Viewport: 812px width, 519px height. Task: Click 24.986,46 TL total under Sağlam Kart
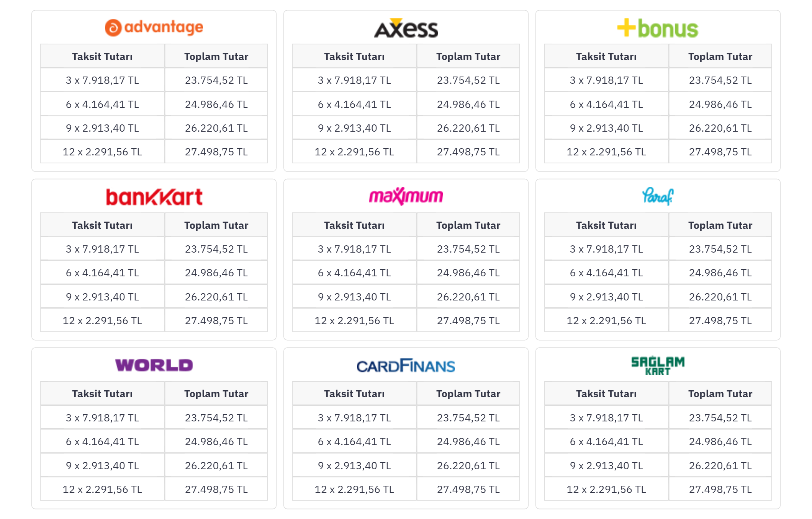720,442
